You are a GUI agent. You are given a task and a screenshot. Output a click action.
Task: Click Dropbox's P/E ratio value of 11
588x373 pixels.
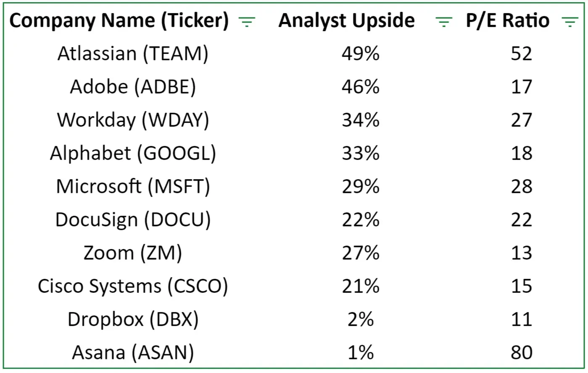click(522, 320)
